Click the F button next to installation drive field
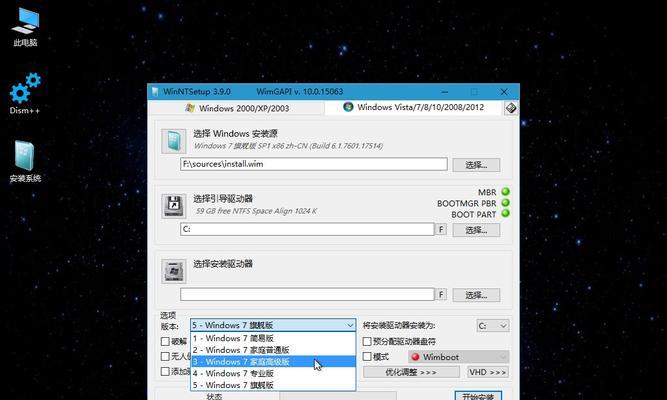Image resolution: width=667 pixels, height=400 pixels. tap(441, 294)
